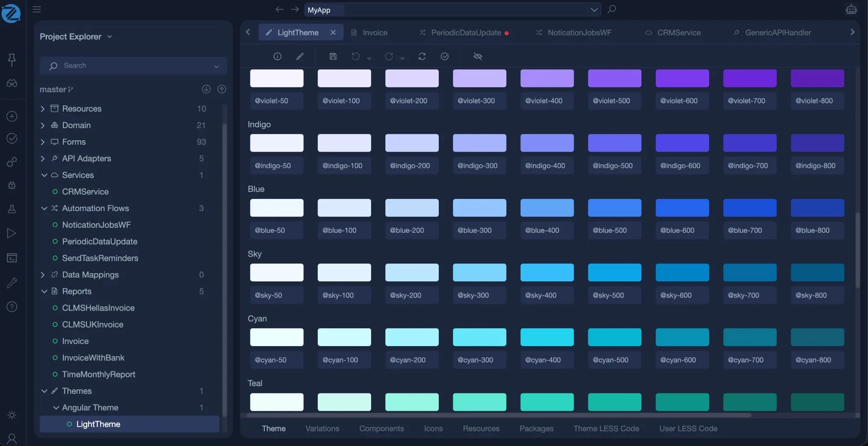Click the play run icon in sidebar
The height and width of the screenshot is (446, 868).
pyautogui.click(x=12, y=234)
